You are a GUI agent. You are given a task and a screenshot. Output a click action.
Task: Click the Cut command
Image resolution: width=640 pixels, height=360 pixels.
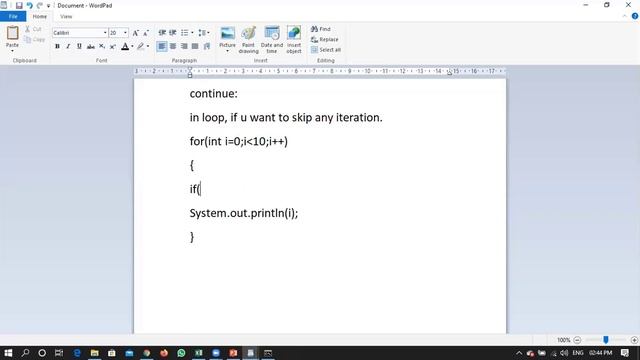pyautogui.click(x=33, y=29)
